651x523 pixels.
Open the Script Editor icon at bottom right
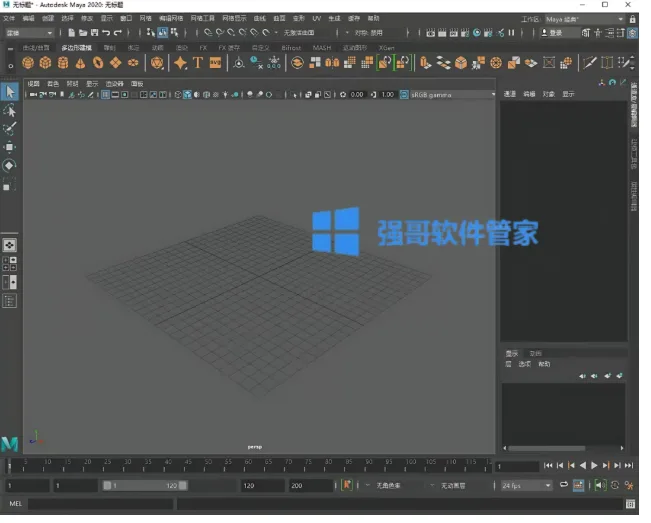click(630, 504)
